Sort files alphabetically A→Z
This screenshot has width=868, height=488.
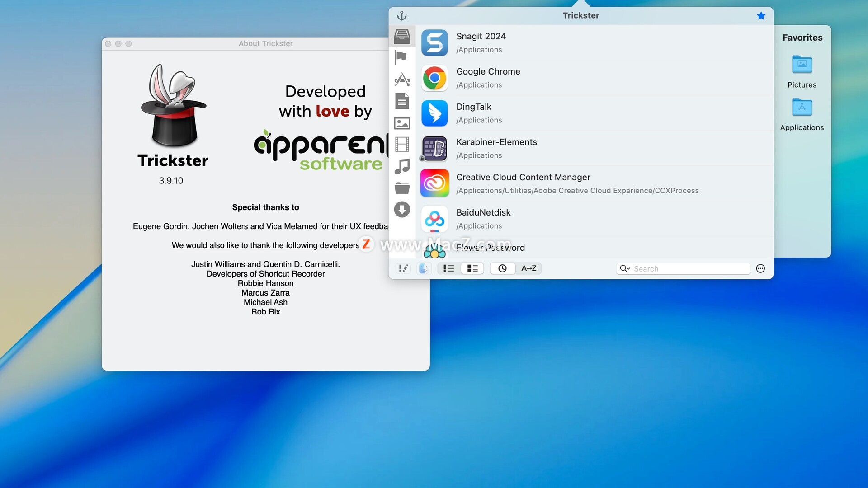pos(528,268)
